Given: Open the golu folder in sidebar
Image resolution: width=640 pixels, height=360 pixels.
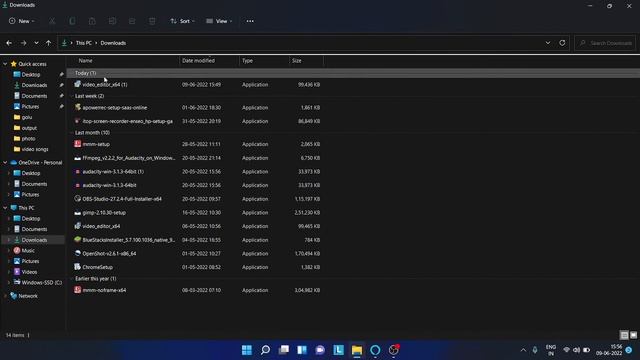Looking at the screenshot, I should 27,117.
